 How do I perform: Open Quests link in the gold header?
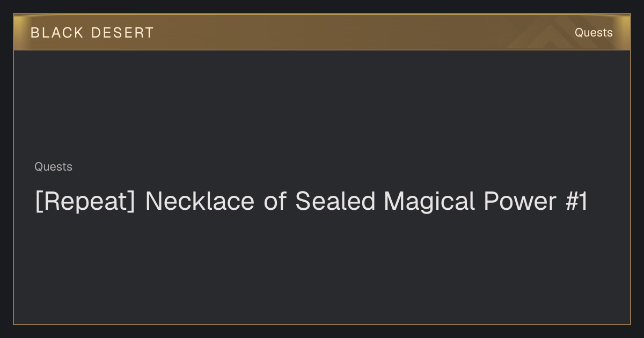click(594, 33)
